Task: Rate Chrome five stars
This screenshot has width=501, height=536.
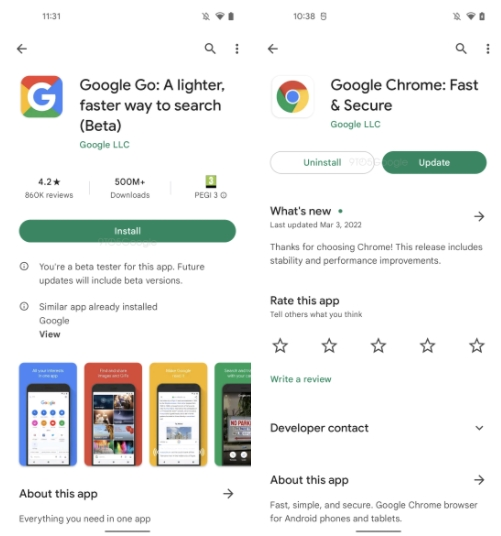Action: [477, 346]
